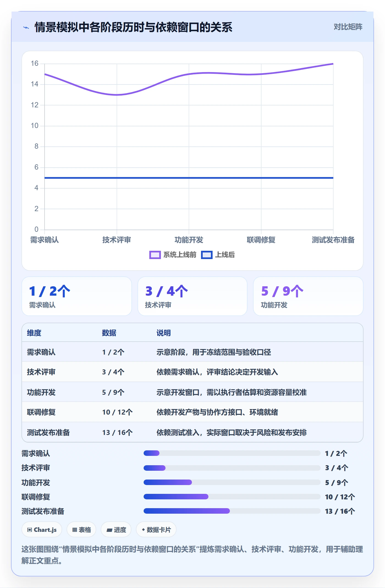
Task: Click the 测试发布准备 progress bar
Action: [232, 511]
